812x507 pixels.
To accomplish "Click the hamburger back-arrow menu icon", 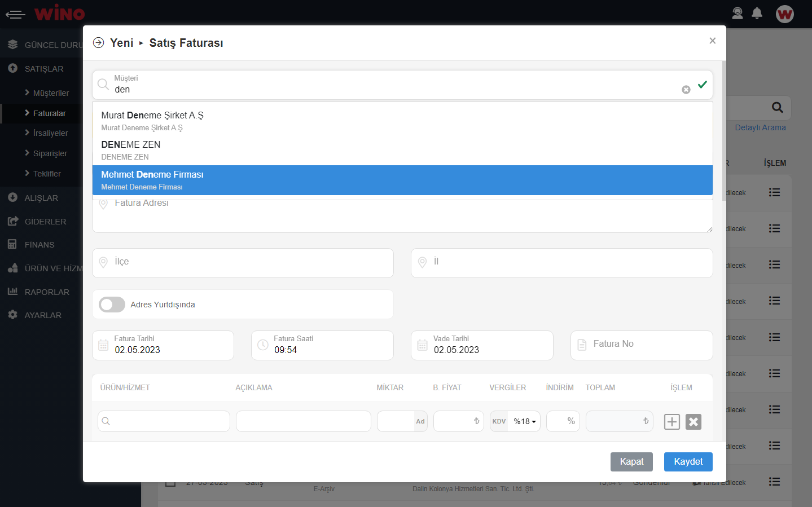I will pos(15,15).
